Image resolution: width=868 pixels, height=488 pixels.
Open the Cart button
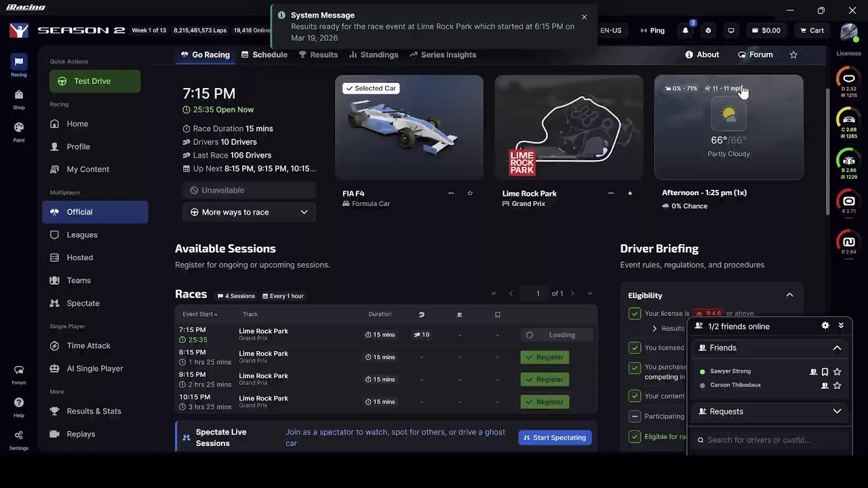pos(812,30)
